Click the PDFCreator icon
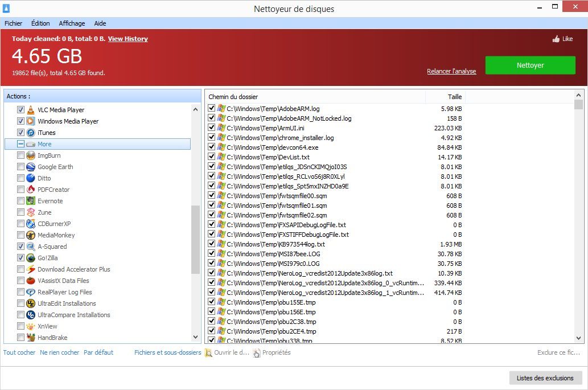588x390 pixels. point(31,190)
